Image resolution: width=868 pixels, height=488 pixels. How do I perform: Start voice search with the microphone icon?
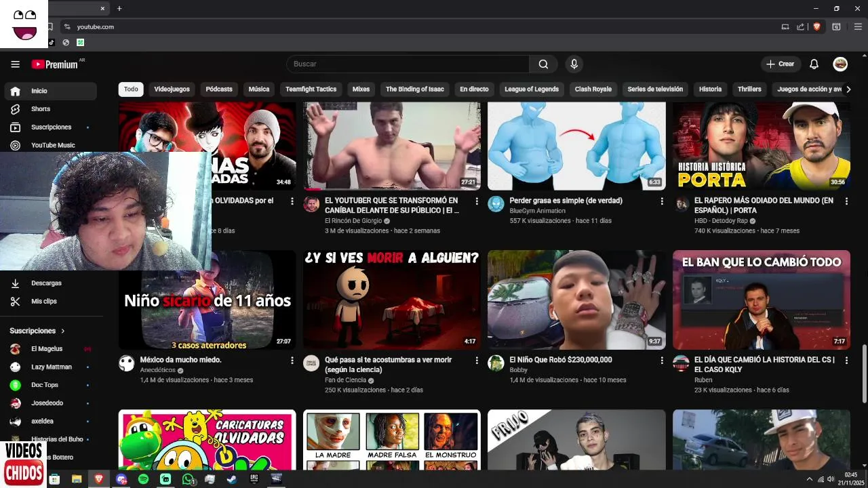[574, 64]
